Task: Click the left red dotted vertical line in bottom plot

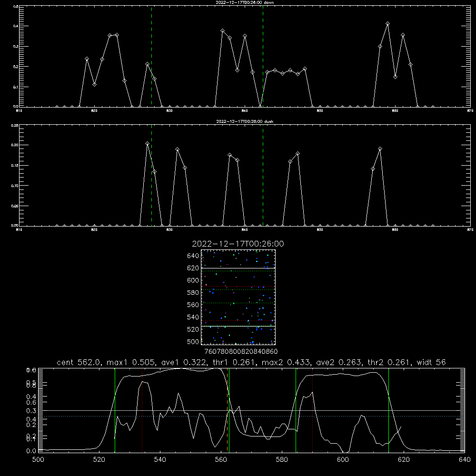Action: (x=142, y=410)
